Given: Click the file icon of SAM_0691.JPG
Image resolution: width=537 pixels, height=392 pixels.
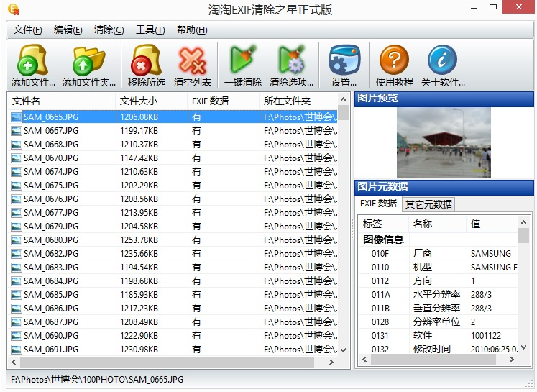Looking at the screenshot, I should click(x=16, y=350).
